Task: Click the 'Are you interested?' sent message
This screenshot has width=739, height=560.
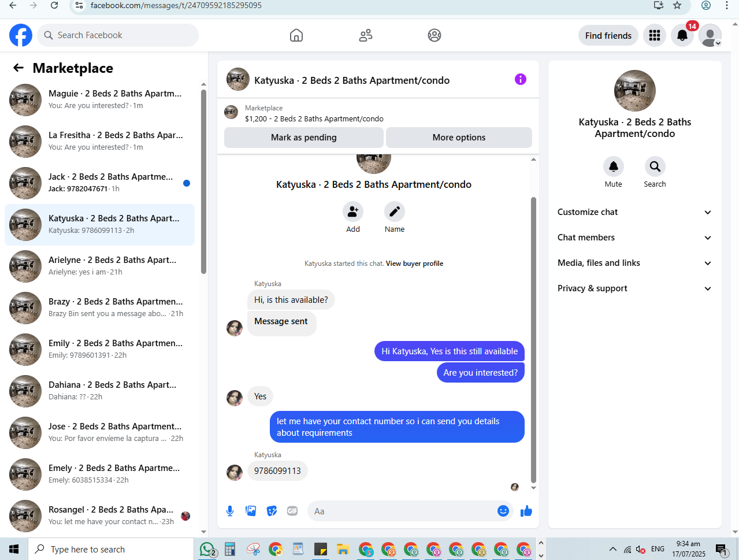Action: click(481, 373)
